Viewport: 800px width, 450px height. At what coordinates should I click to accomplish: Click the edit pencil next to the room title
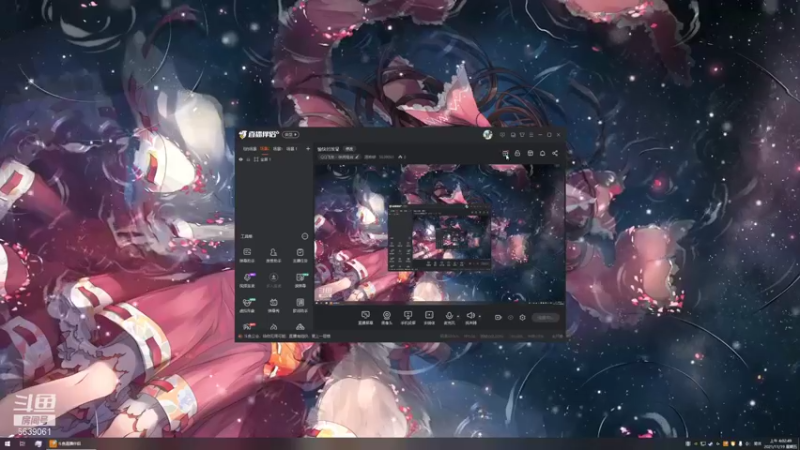[x=357, y=157]
